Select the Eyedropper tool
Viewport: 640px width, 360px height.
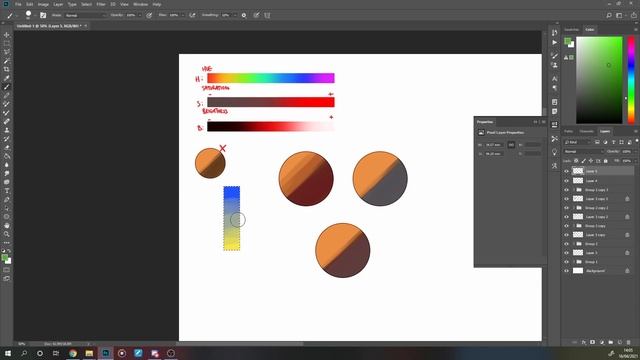[x=7, y=78]
